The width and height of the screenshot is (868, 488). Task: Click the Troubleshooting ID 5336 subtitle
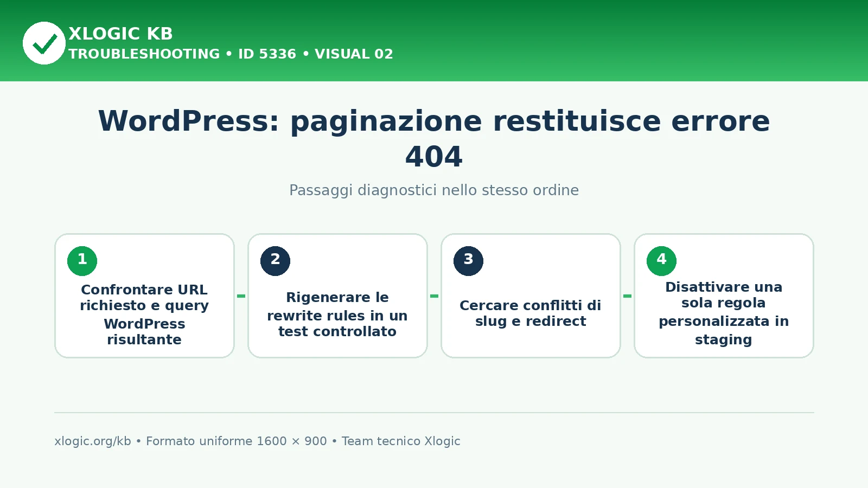coord(231,54)
